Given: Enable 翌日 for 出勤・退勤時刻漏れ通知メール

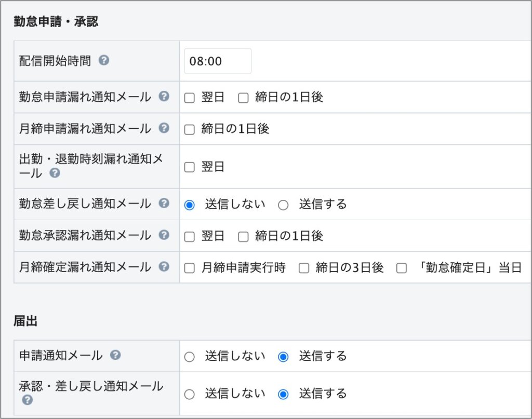Looking at the screenshot, I should click(x=190, y=167).
